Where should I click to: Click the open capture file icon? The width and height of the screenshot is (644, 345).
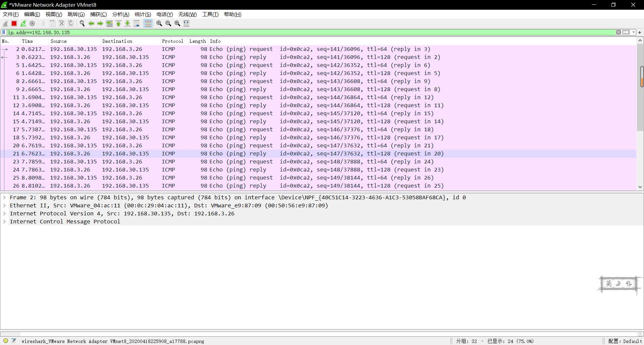pos(43,23)
